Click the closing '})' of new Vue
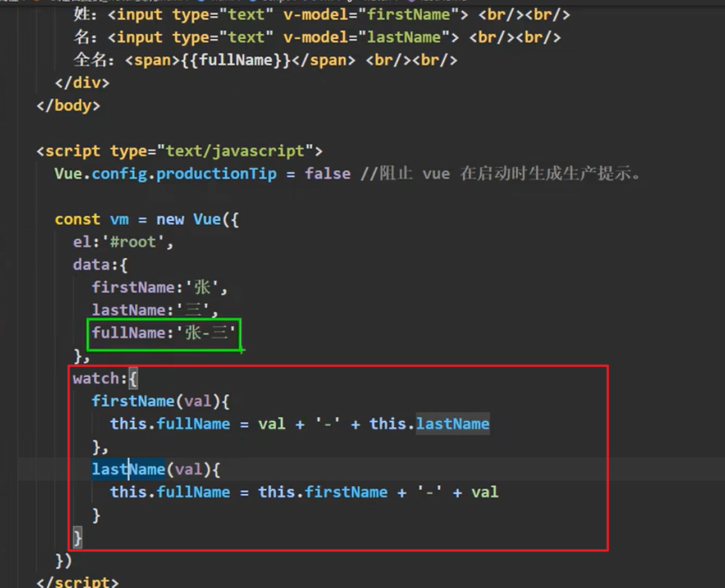The width and height of the screenshot is (725, 588). [63, 560]
